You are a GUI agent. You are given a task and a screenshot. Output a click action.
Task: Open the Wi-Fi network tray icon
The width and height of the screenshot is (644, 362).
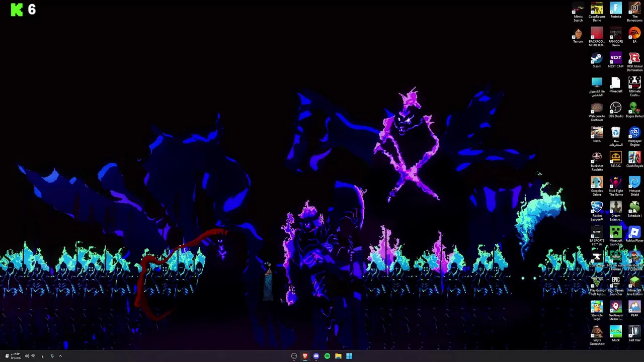[33, 356]
